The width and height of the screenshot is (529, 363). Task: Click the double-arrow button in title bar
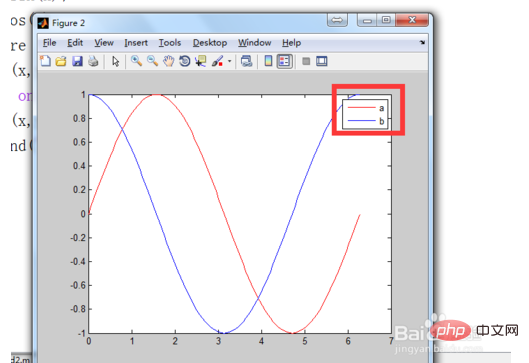[337, 20]
